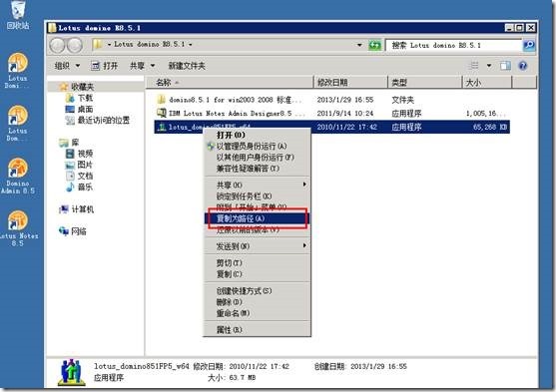Viewport: 556px width, 392px height.
Task: Select 收藏夹 in navigation pane
Action: coord(82,87)
